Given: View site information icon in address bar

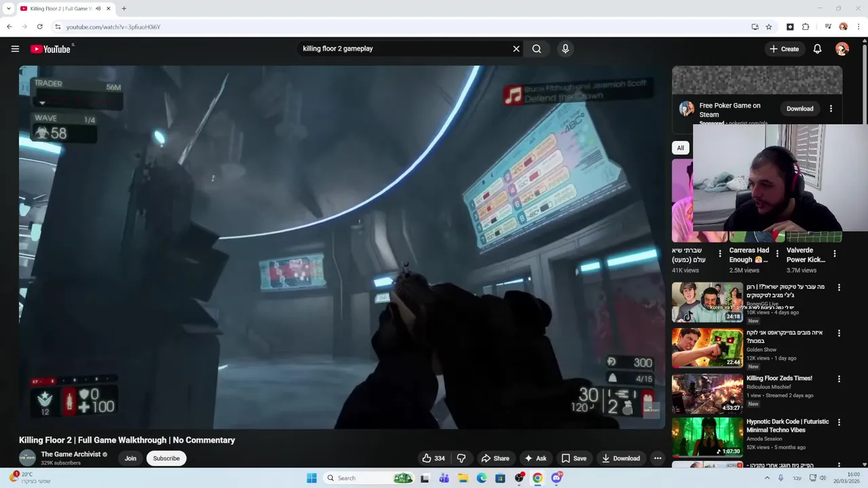Looking at the screenshot, I should [58, 27].
